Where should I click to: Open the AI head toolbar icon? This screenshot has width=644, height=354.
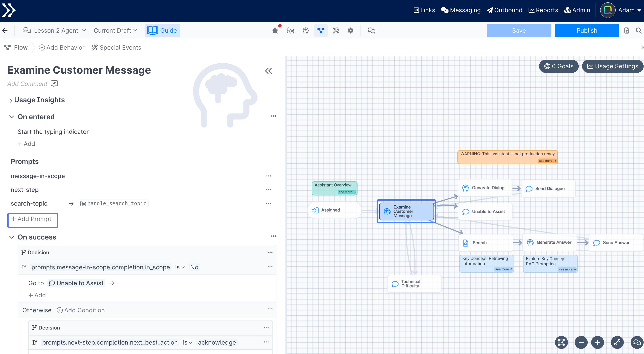tap(305, 31)
